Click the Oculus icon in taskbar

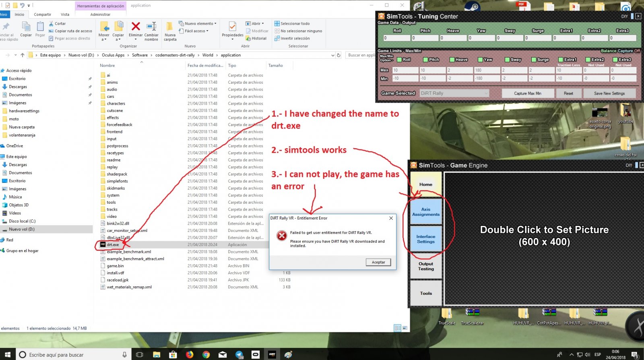256,354
